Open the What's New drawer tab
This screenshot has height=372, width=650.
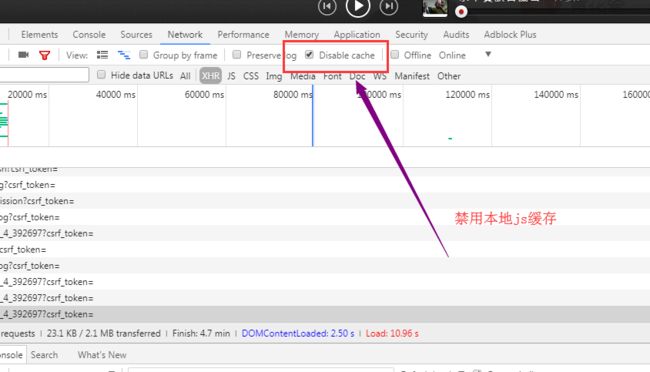[102, 355]
